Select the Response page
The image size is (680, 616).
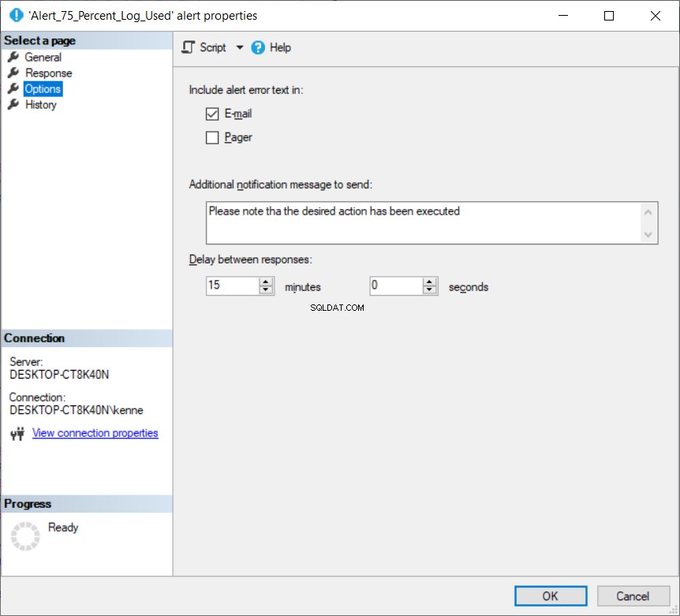pos(49,73)
